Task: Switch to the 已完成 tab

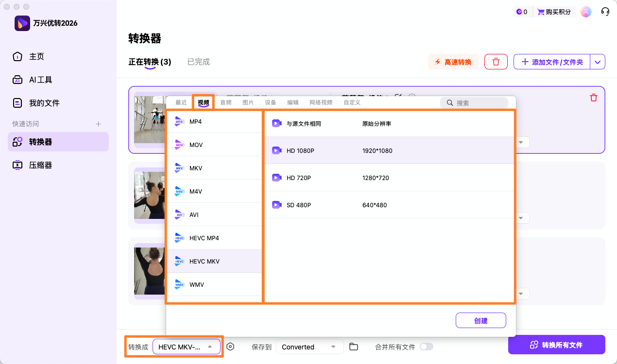Action: point(198,62)
